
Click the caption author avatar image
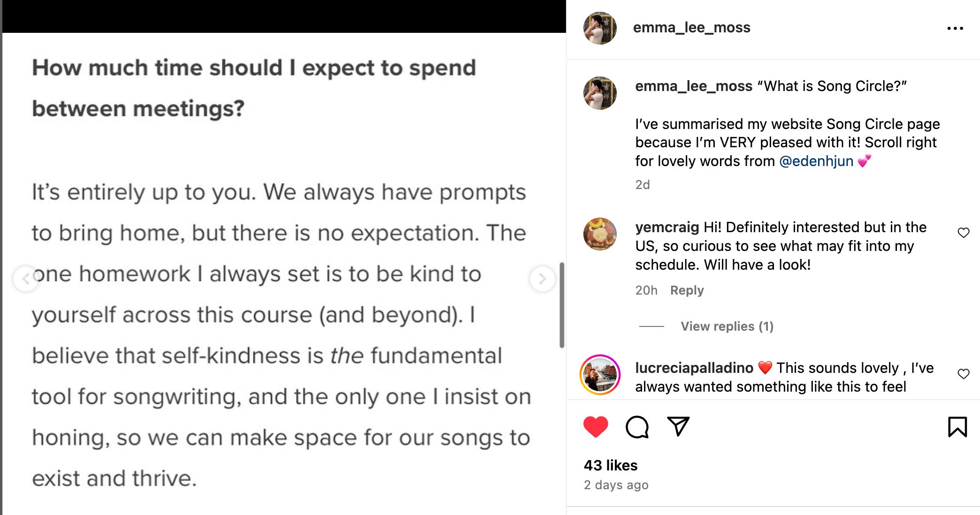[600, 93]
